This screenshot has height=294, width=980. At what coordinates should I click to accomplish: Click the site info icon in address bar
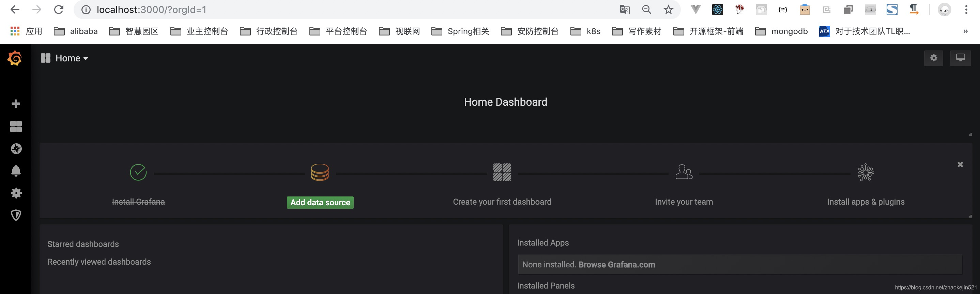click(x=86, y=10)
